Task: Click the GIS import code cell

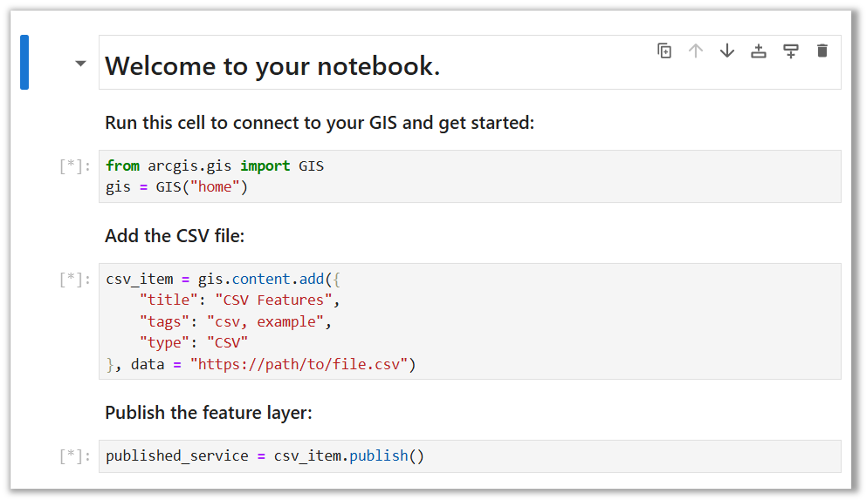Action: point(294,176)
